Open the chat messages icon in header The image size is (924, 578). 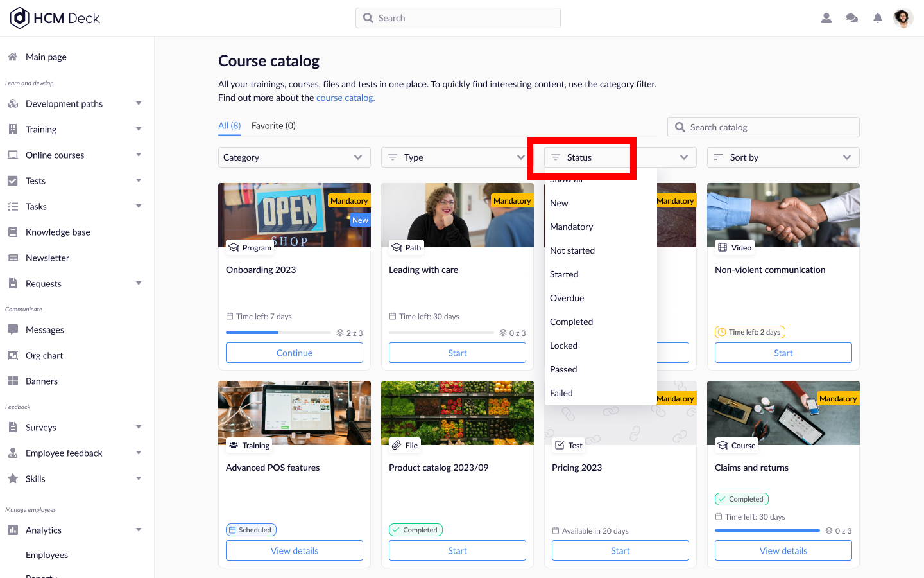coord(852,18)
